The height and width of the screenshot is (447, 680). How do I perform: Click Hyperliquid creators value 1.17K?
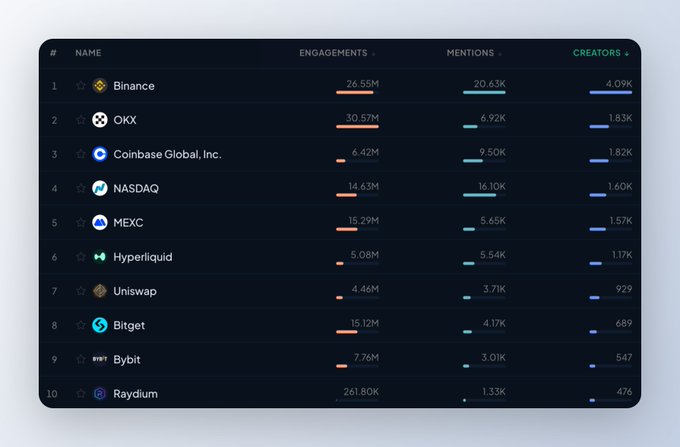coord(622,255)
